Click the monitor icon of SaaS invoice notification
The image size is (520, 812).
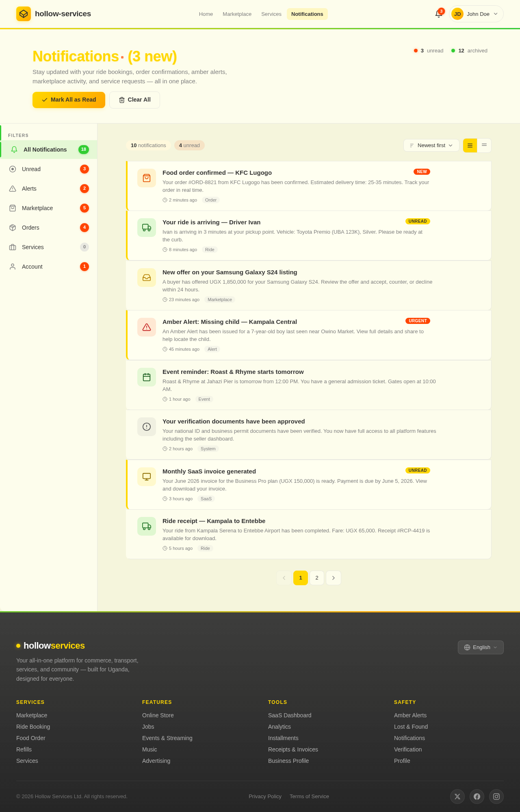point(147,477)
